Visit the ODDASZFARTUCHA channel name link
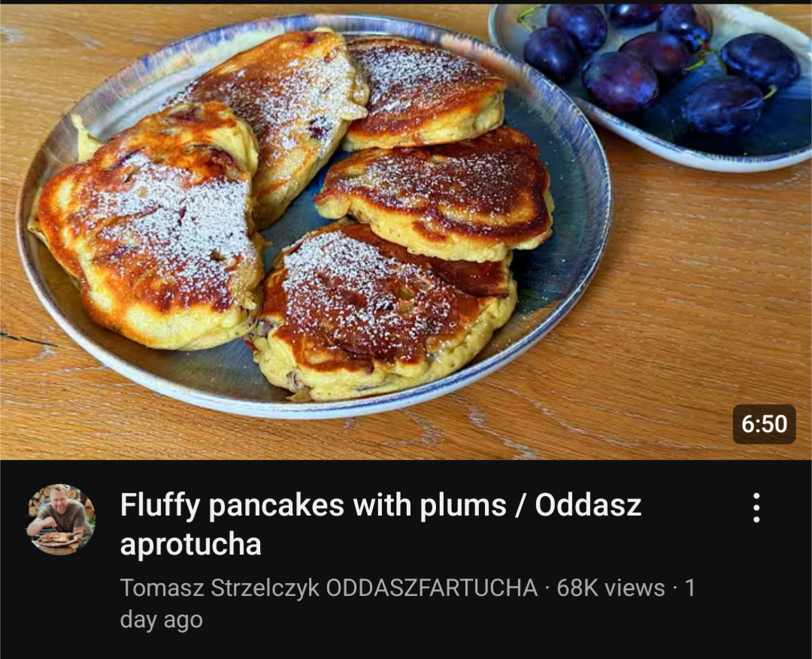This screenshot has height=659, width=812. pos(432,588)
